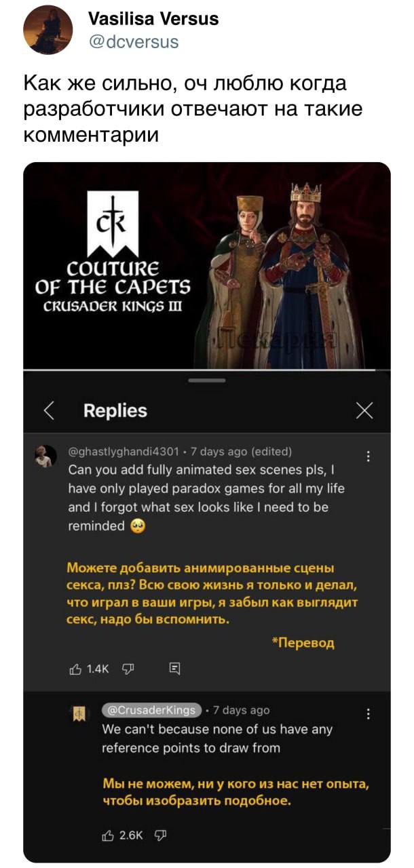Image resolution: width=414 pixels, height=868 pixels.
Task: Click the Couture of the Capets video thumbnail
Action: point(207,265)
